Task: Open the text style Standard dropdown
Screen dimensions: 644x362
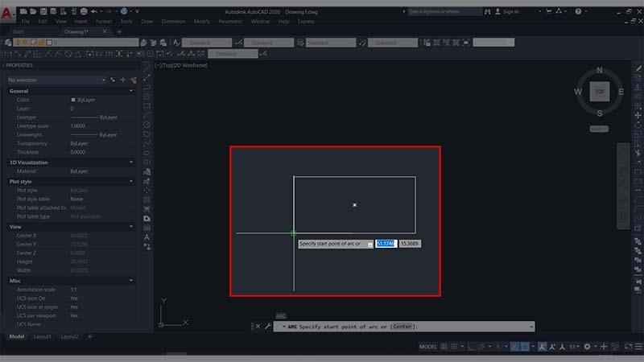Action: pos(207,43)
